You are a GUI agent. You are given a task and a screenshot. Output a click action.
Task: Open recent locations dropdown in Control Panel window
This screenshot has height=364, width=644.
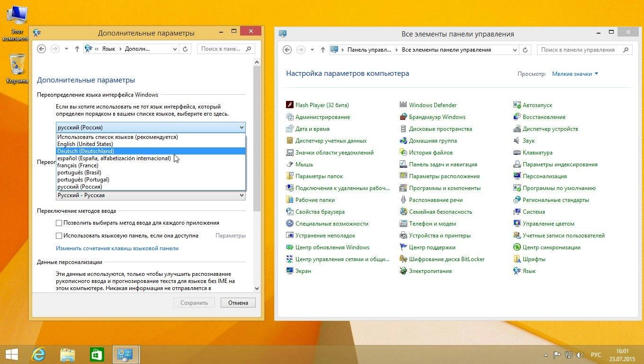[x=312, y=50]
